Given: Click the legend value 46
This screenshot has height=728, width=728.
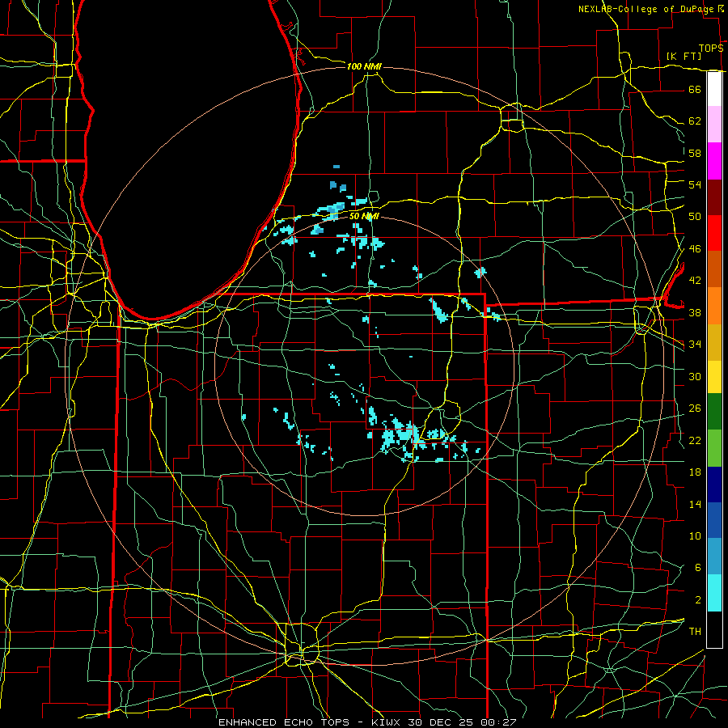Looking at the screenshot, I should pyautogui.click(x=695, y=249).
